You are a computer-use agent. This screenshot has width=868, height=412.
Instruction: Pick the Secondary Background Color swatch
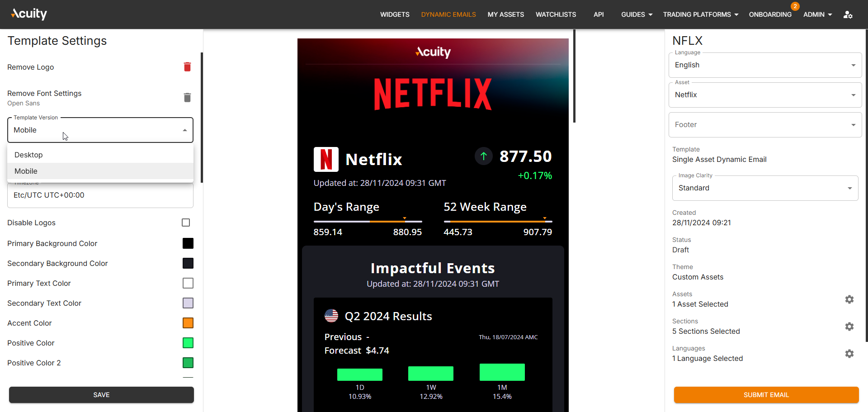[188, 263]
